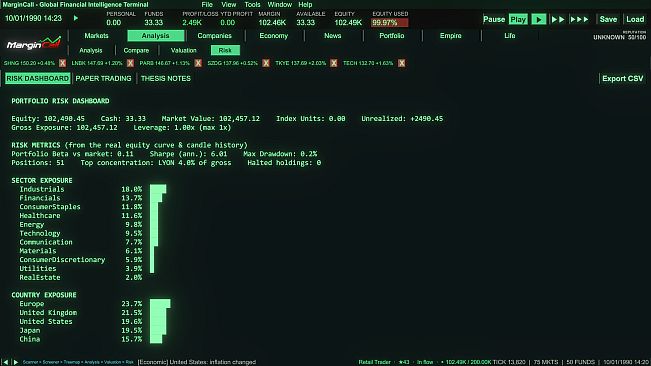Click the 75 MKTS status entry
651x366 pixels.
[546, 362]
